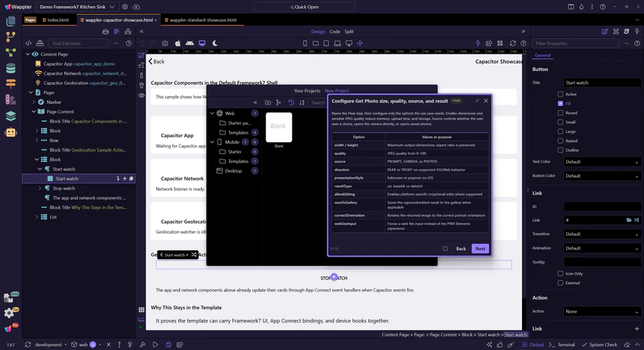This screenshot has height=350, width=644.
Task: Close the Configure Get Photo tour dialog
Action: [486, 101]
